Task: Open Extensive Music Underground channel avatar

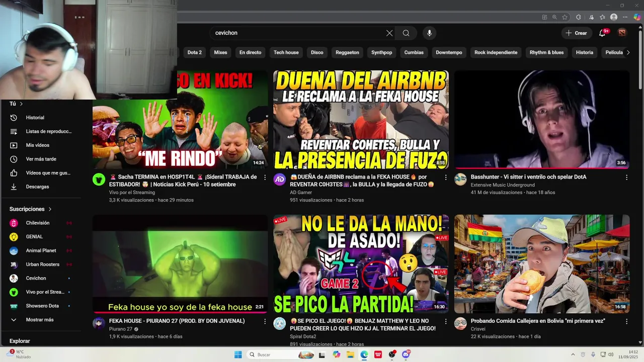Action: tap(460, 179)
